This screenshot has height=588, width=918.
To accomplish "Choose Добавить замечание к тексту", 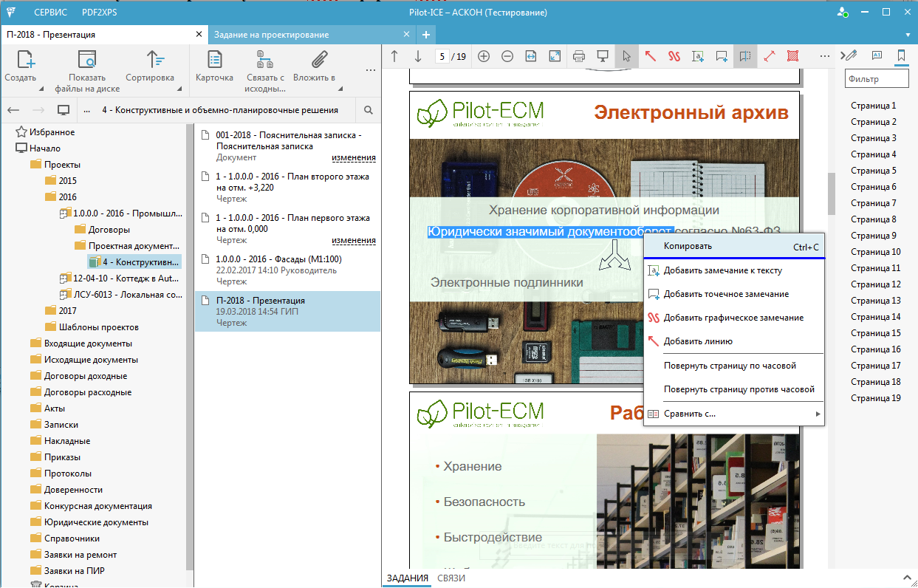I will pyautogui.click(x=733, y=270).
